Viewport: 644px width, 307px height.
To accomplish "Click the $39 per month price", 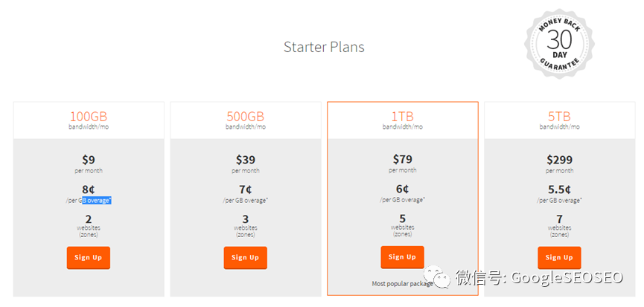I will tap(246, 164).
